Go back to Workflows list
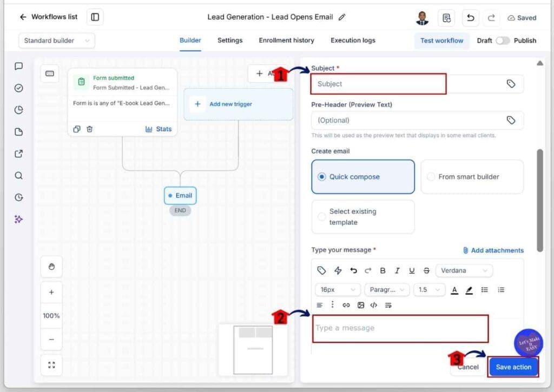 (48, 17)
